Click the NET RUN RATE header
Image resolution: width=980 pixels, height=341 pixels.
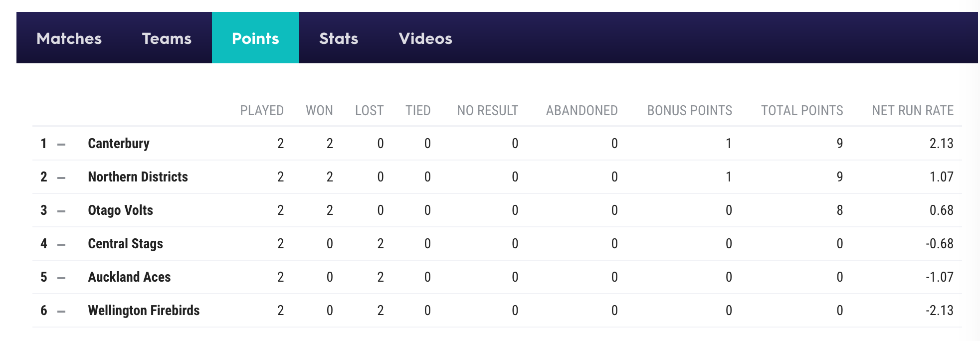[x=913, y=111]
